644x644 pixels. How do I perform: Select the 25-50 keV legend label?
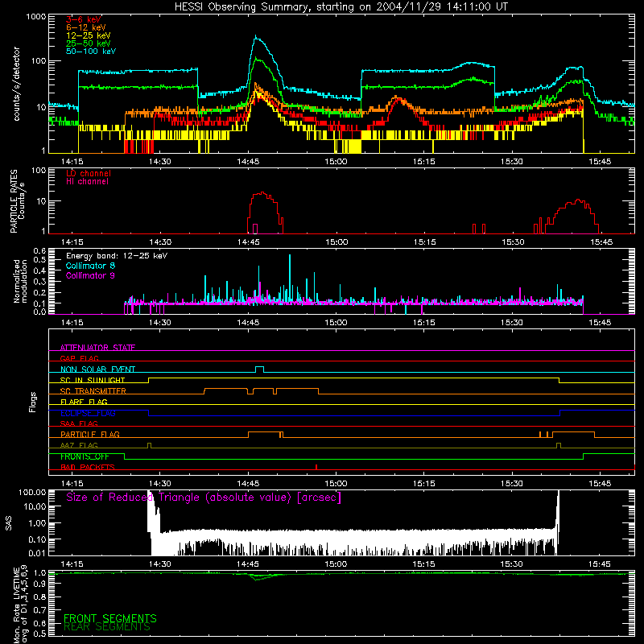pos(89,43)
